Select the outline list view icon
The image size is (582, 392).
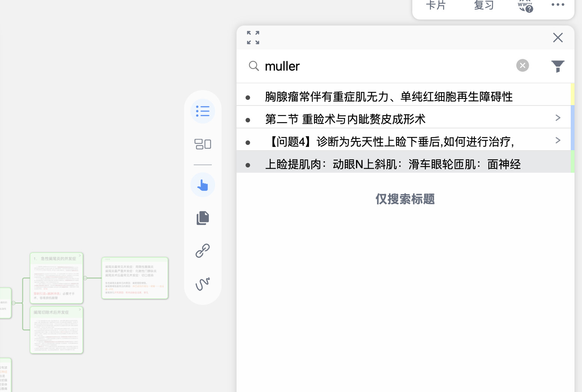pos(203,111)
